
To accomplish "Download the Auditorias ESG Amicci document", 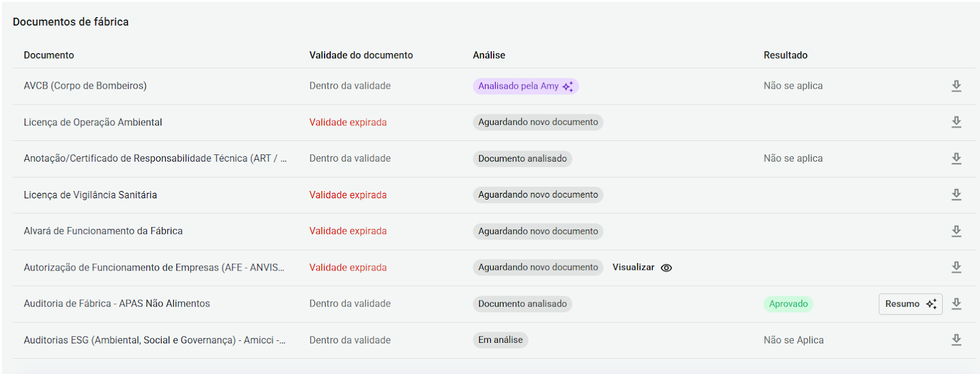I will [956, 340].
